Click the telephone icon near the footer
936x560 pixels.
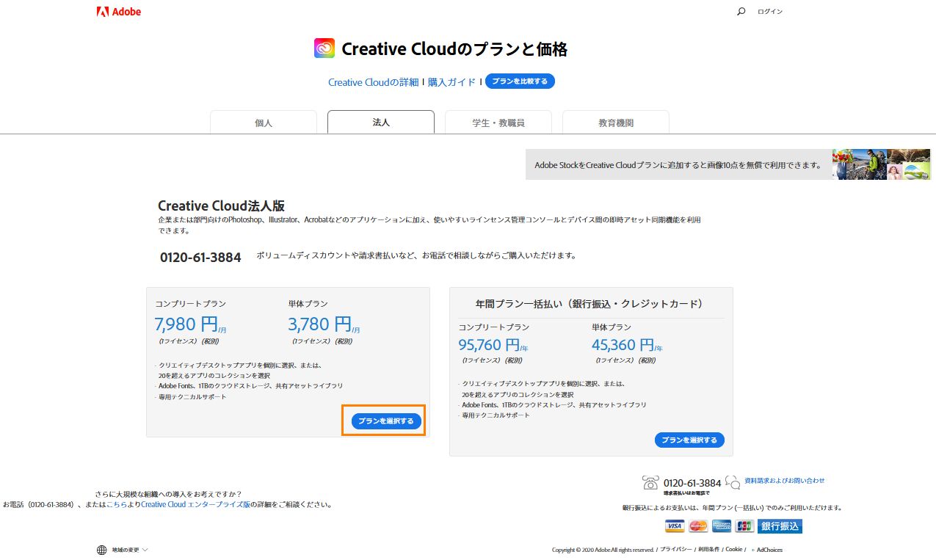tap(650, 482)
